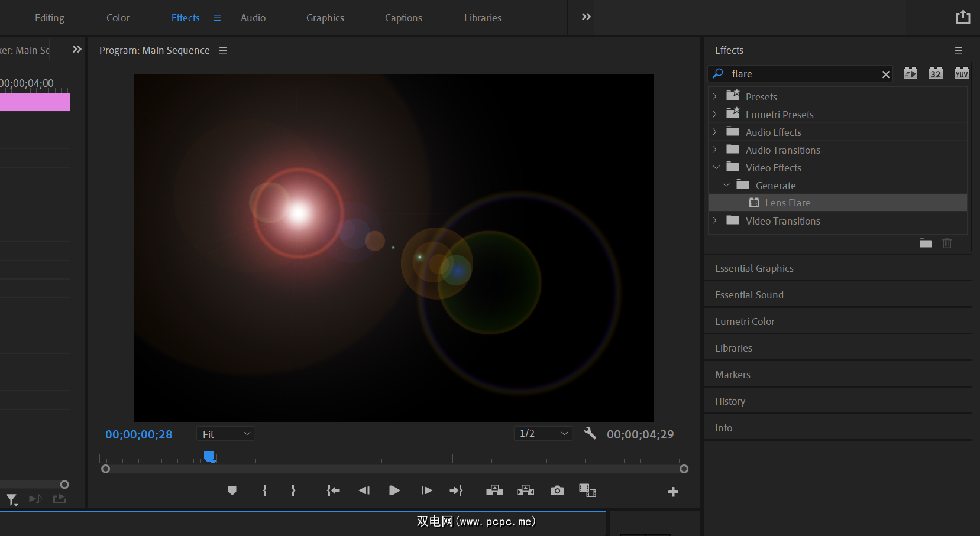Open the Fit zoom level dropdown

[x=226, y=434]
